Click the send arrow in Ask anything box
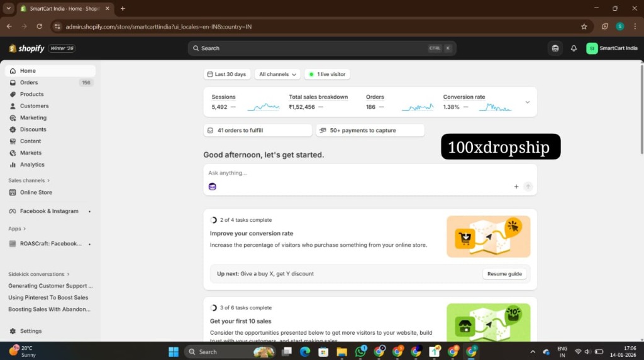Screen dimensions: 644x360 pos(528,187)
